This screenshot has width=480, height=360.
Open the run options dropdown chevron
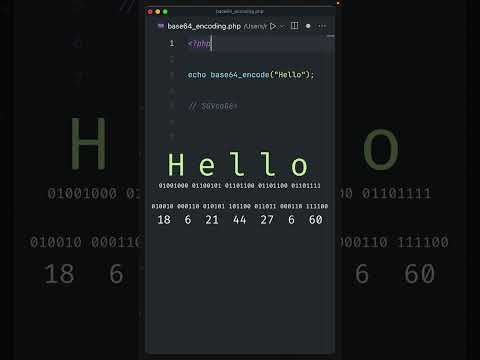pyautogui.click(x=282, y=26)
